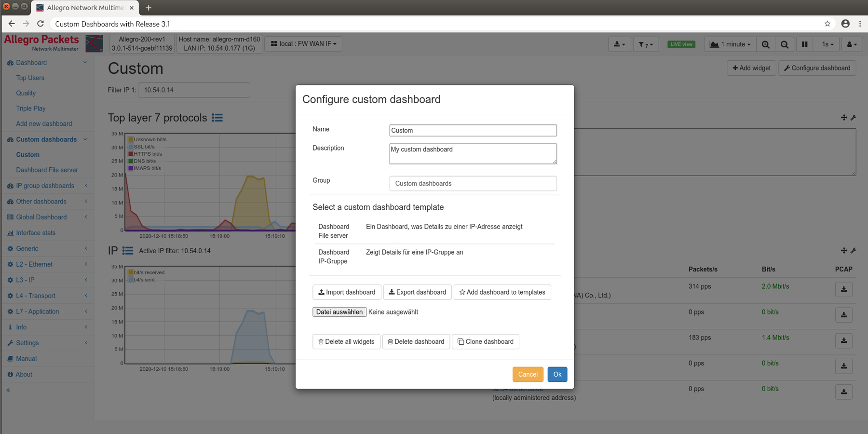The width and height of the screenshot is (868, 434).
Task: Click the move crosshair icon on the top widget
Action: [844, 117]
